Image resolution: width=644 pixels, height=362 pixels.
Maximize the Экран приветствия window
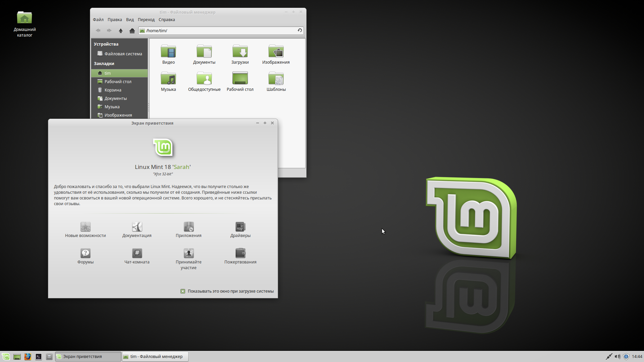click(265, 123)
